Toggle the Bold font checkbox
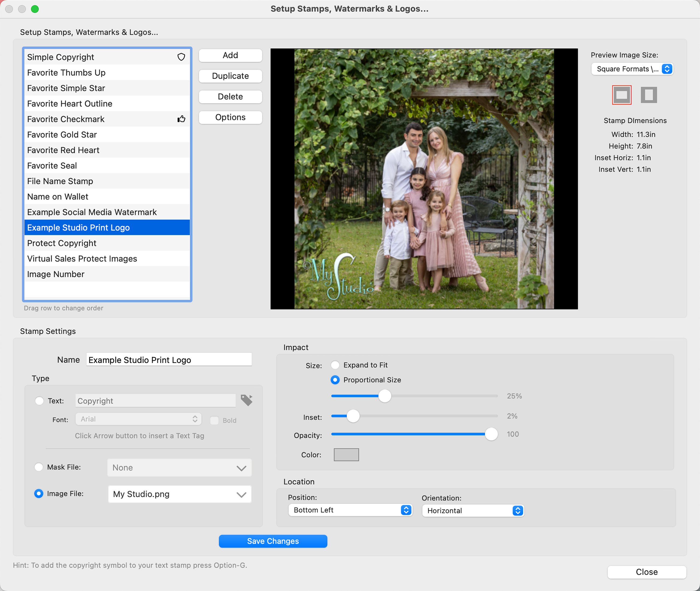The width and height of the screenshot is (700, 591). pyautogui.click(x=214, y=420)
